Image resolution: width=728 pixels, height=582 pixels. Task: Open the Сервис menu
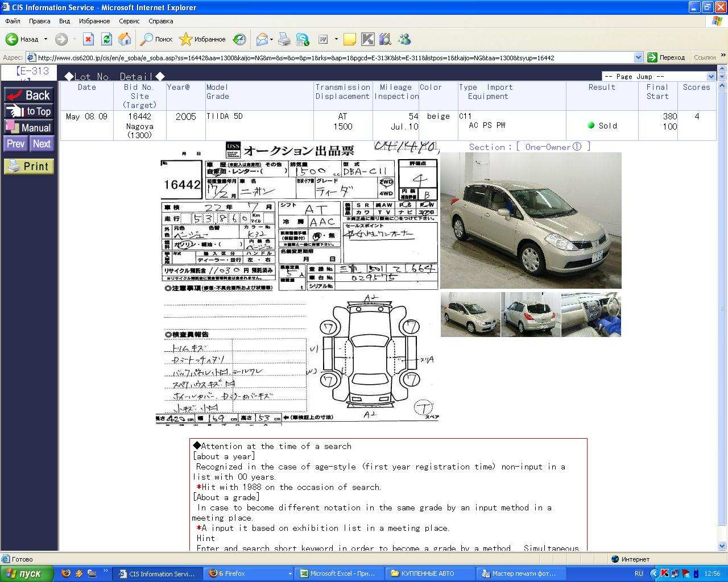pyautogui.click(x=129, y=21)
